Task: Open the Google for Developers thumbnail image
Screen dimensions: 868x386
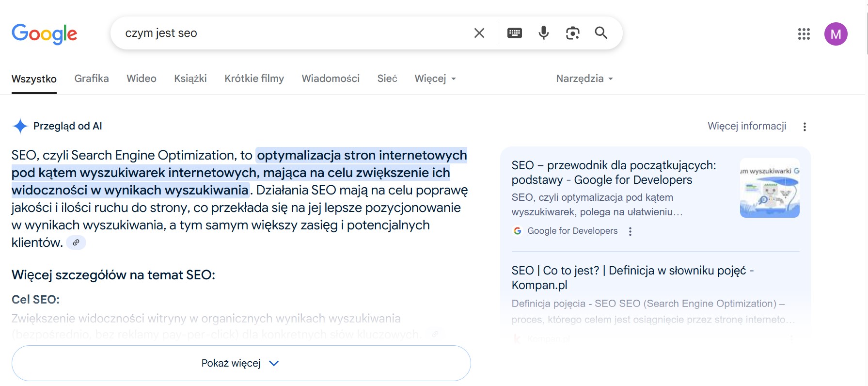Action: pos(770,188)
